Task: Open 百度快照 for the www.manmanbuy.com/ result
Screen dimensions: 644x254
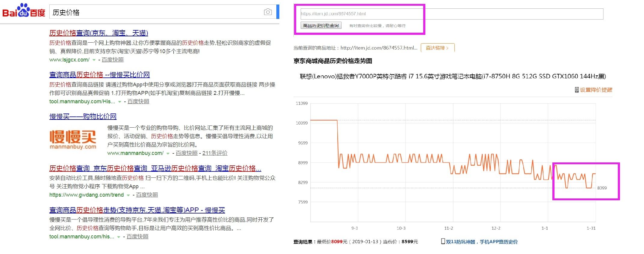Action: 187,153
